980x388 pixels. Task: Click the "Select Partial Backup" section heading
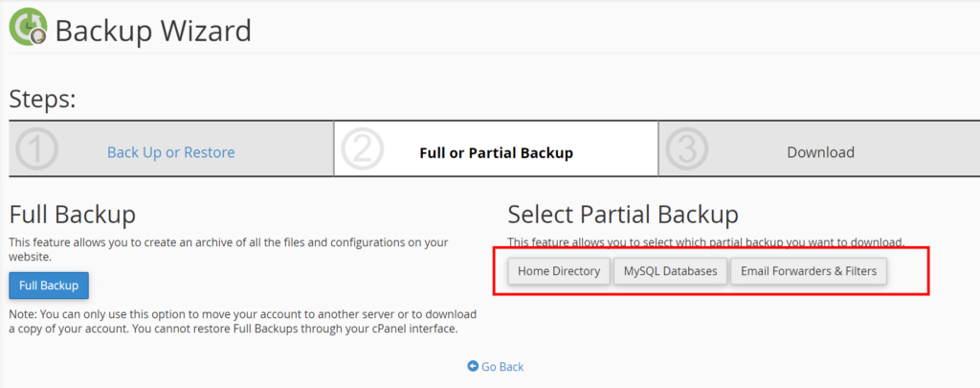(623, 214)
